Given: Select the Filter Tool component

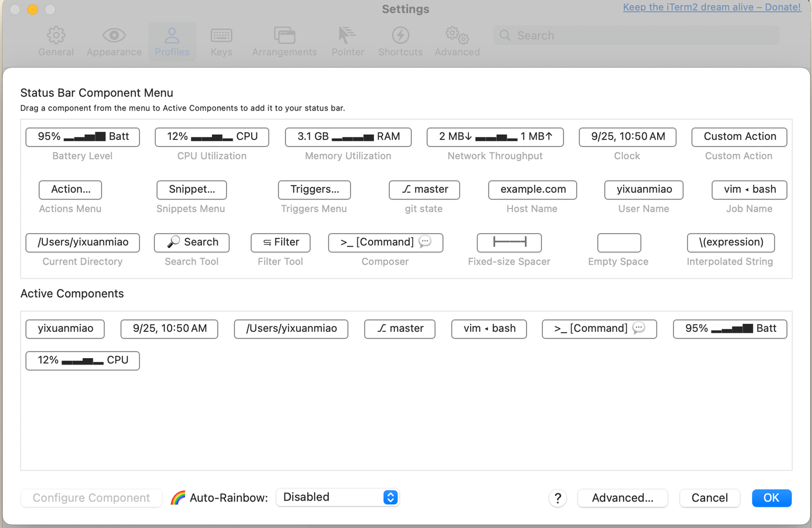Looking at the screenshot, I should point(280,243).
